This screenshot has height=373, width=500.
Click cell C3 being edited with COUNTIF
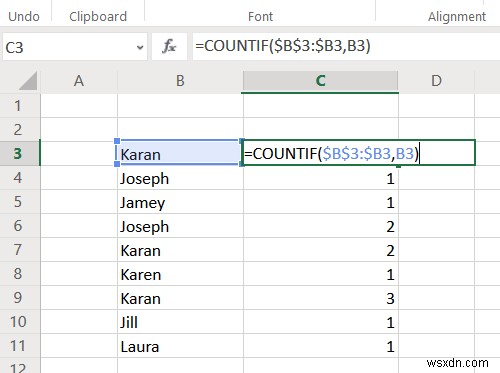[x=359, y=153]
